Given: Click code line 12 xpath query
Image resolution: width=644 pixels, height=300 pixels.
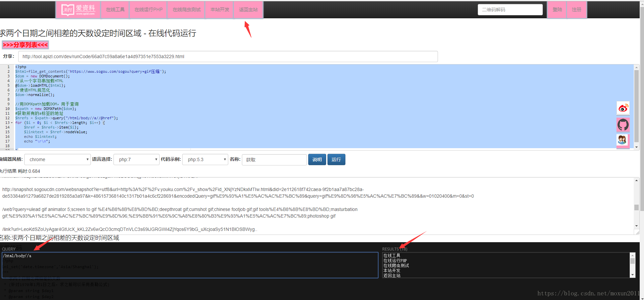Looking at the screenshot, I should 66,118.
